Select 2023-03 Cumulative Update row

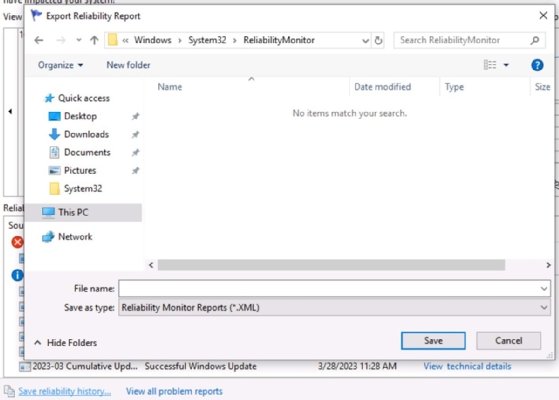tap(265, 366)
